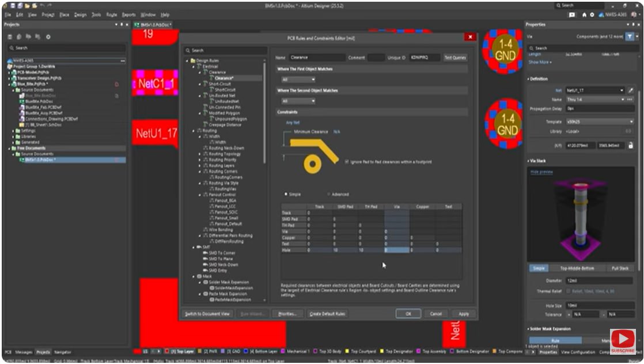Collapse the Routing rules tree node
The image size is (644, 364).
click(194, 131)
